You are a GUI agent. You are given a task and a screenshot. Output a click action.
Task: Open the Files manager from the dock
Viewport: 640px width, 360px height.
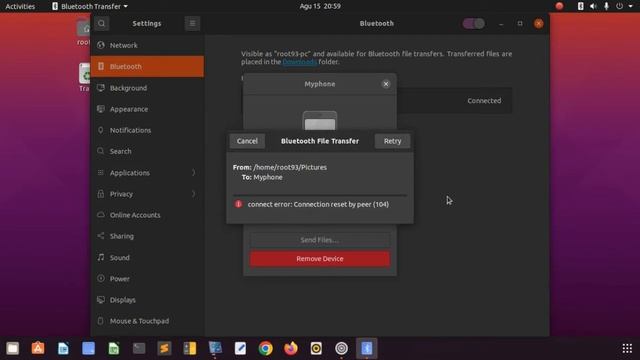[x=13, y=348]
